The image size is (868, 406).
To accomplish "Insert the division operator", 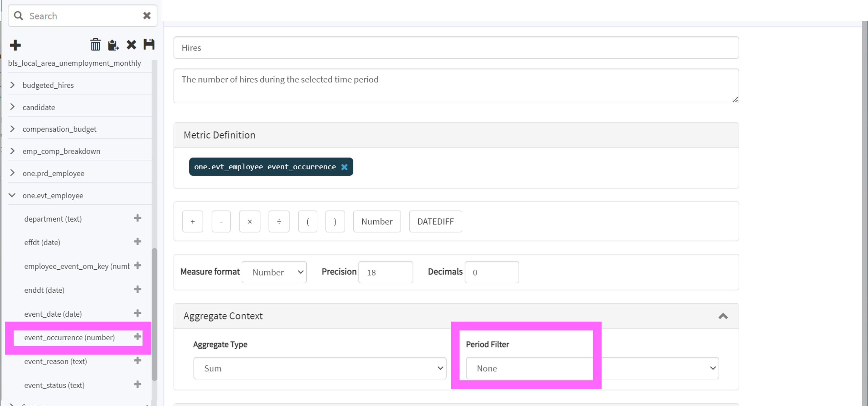I will pyautogui.click(x=279, y=221).
